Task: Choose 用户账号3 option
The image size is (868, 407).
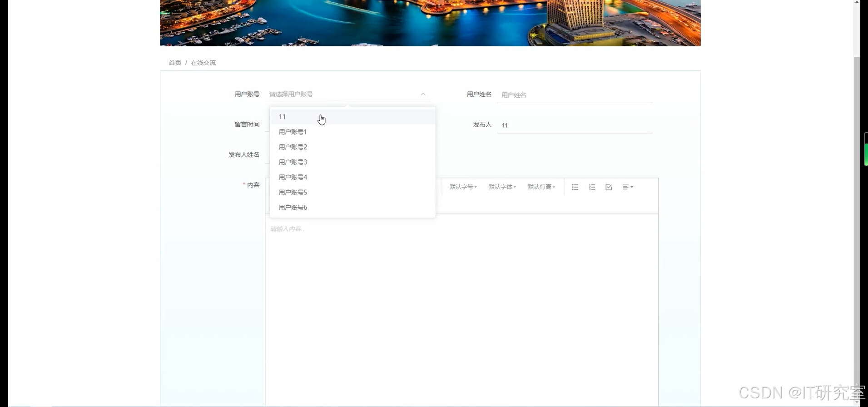Action: click(x=352, y=162)
